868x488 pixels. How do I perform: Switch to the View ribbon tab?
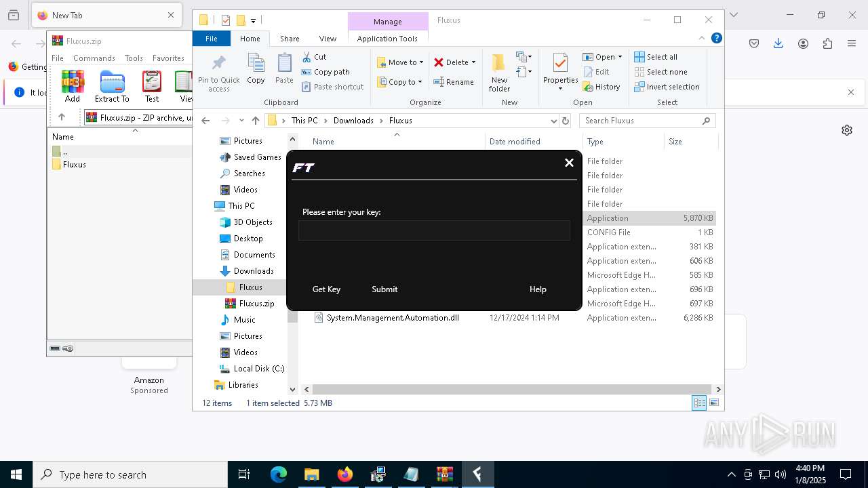pos(328,39)
